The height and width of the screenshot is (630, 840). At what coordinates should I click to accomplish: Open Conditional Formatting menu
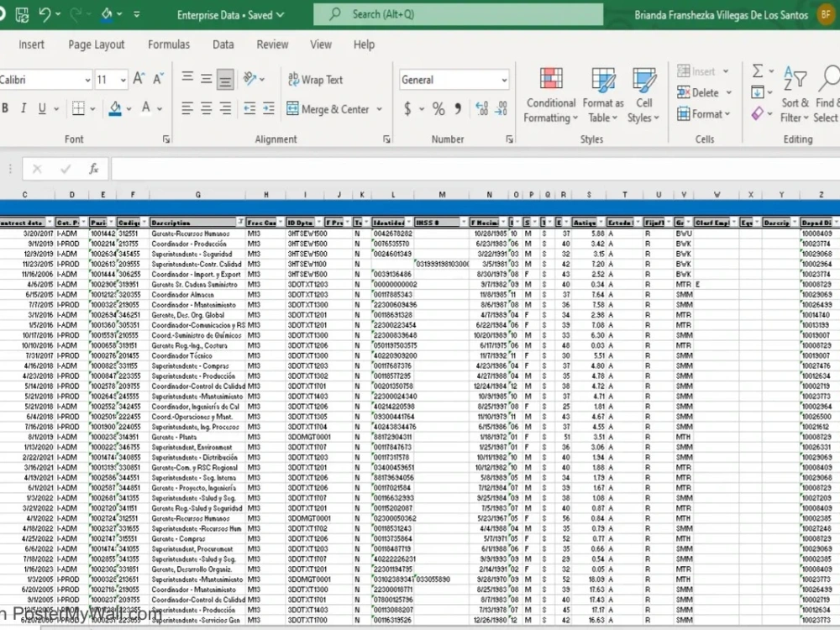point(550,95)
